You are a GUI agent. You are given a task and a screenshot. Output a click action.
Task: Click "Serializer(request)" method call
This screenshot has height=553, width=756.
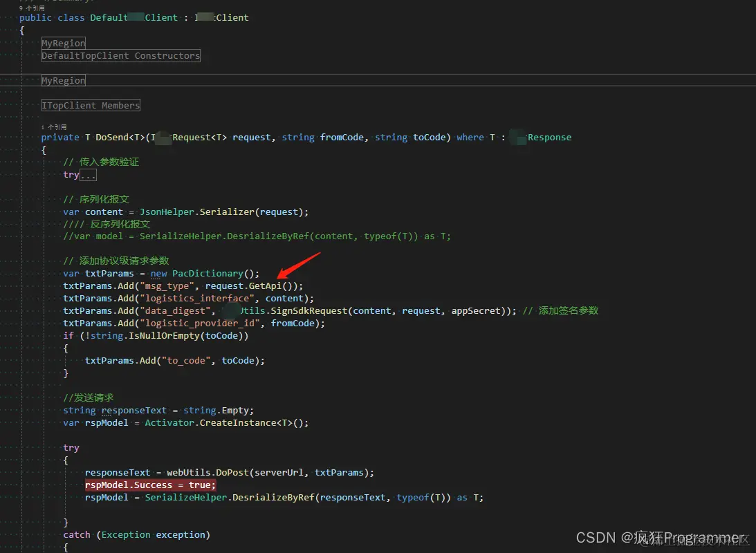coord(251,212)
